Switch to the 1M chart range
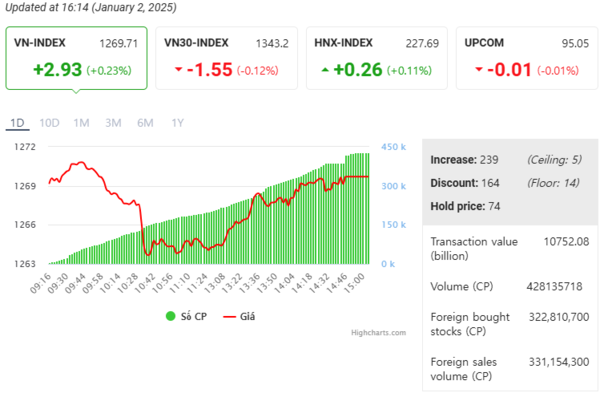 (x=82, y=123)
